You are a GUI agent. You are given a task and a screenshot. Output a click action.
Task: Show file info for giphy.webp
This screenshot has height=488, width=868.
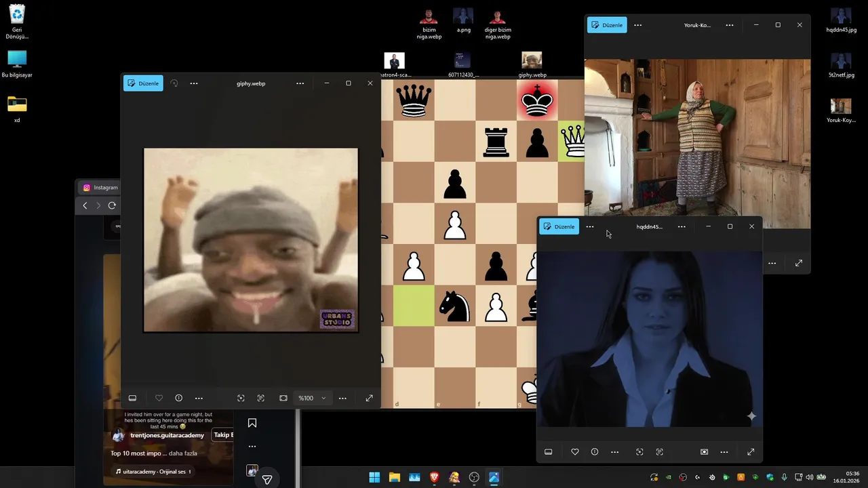178,398
